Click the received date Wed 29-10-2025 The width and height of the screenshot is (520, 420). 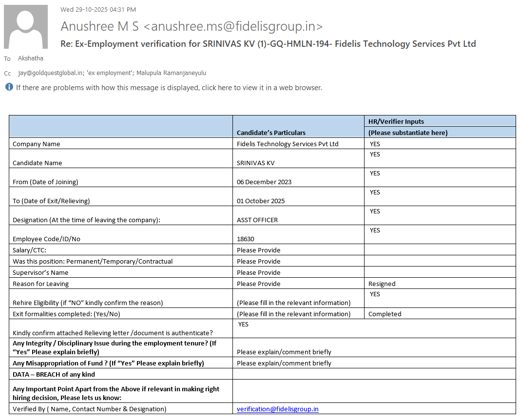click(x=98, y=9)
